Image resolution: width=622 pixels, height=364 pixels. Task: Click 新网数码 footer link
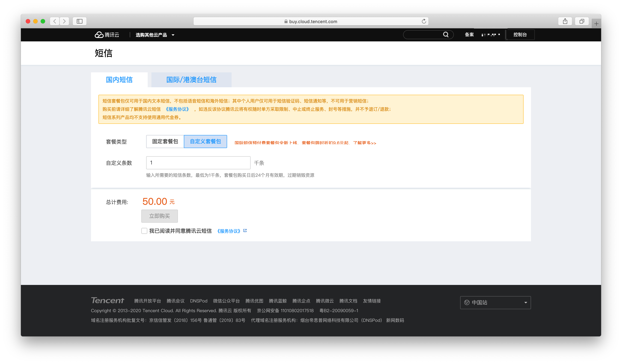coord(395,320)
